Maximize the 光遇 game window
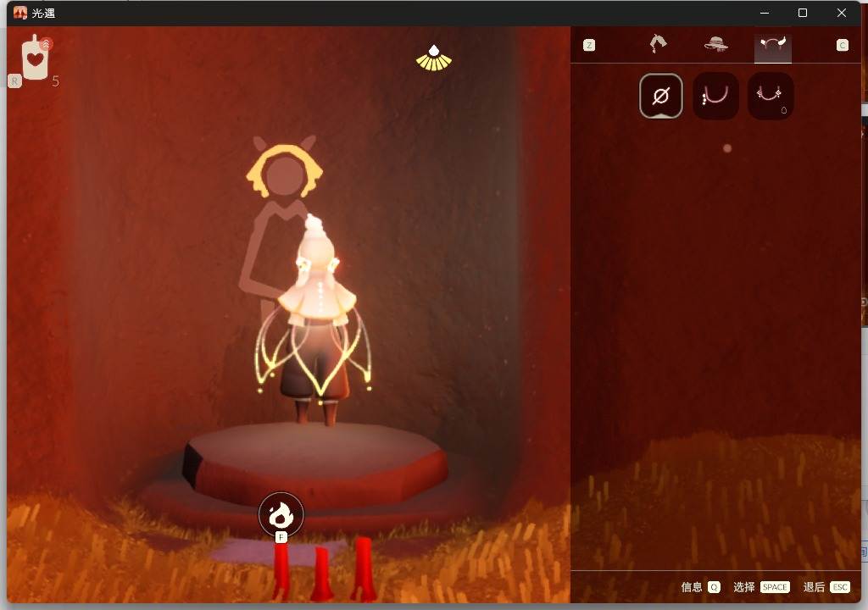 click(x=803, y=13)
